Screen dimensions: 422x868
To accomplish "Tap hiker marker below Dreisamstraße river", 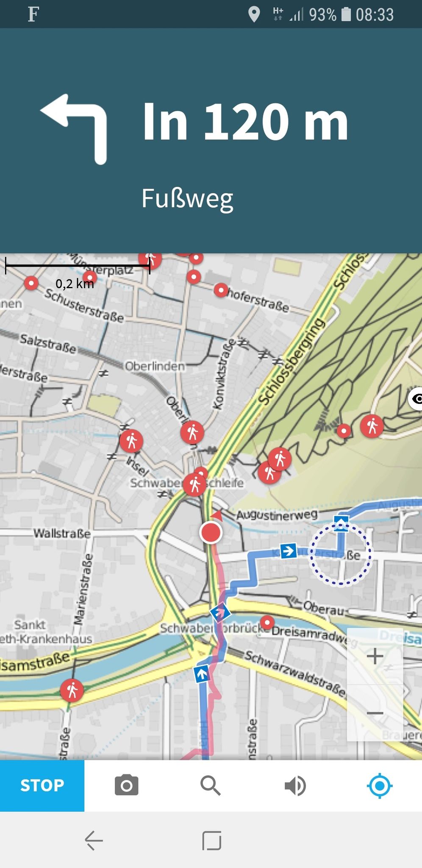I will tap(72, 690).
